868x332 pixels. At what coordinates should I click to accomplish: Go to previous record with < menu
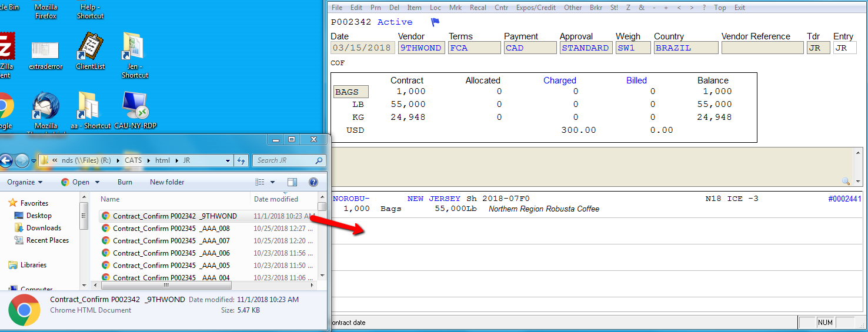pyautogui.click(x=679, y=8)
